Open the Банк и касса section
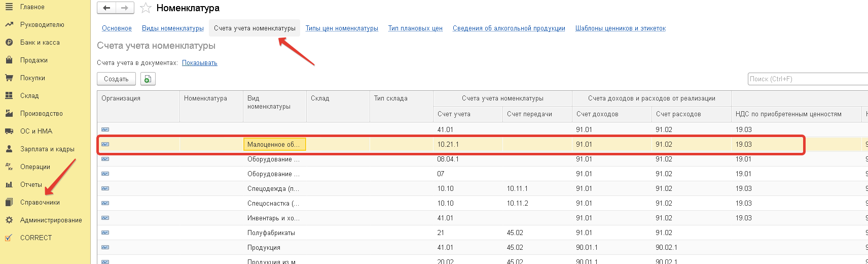Viewport: 868px width, 264px height. pos(40,43)
